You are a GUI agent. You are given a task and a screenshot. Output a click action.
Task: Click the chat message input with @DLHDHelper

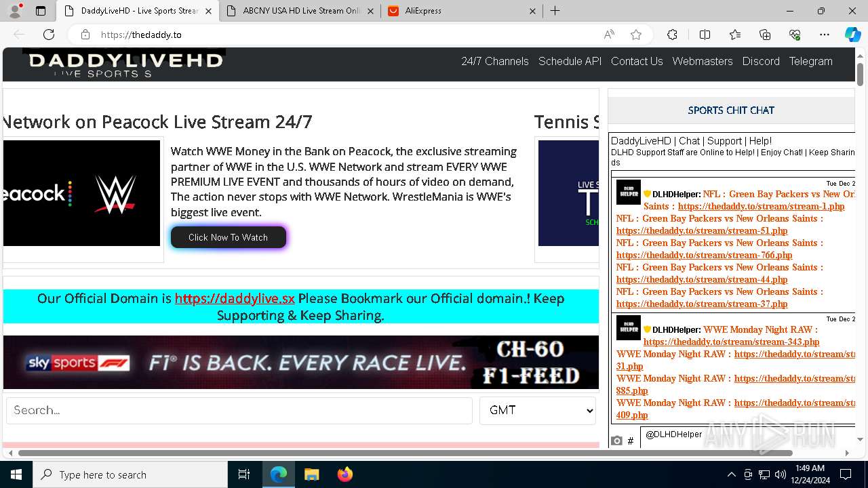(747, 436)
